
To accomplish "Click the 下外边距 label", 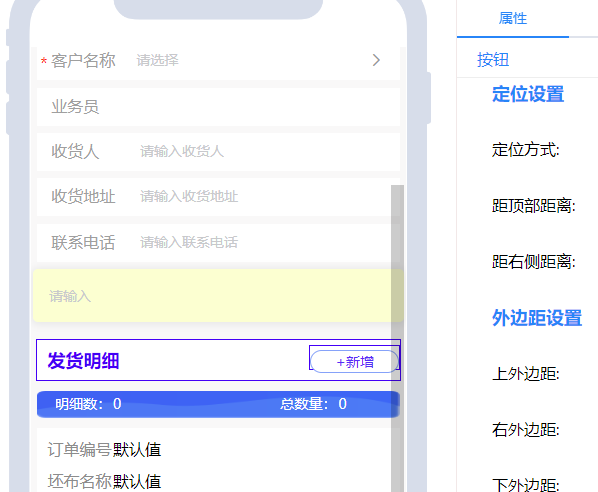I will (x=526, y=485).
